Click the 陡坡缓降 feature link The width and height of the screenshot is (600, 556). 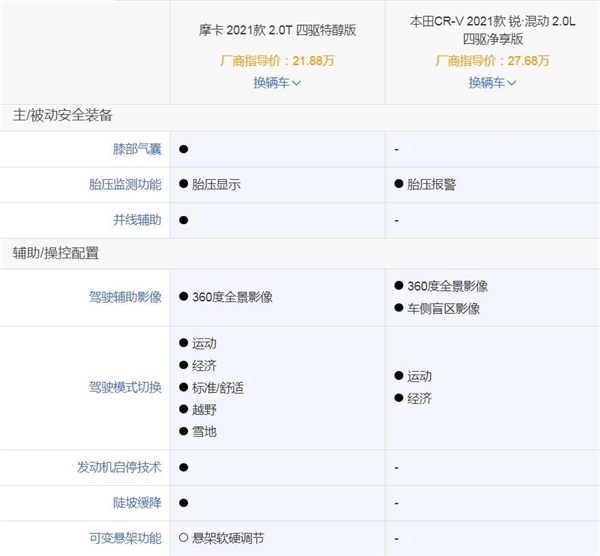(x=136, y=502)
